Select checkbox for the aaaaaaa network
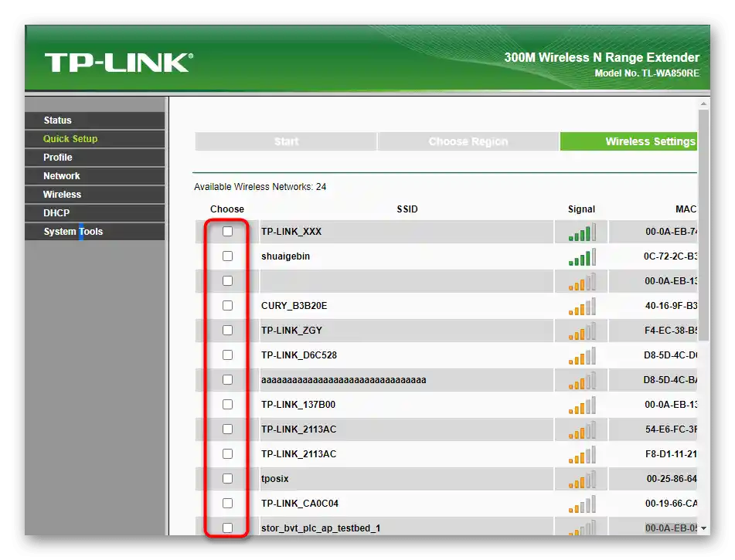Screen dimensions: 735x560 pos(227,379)
